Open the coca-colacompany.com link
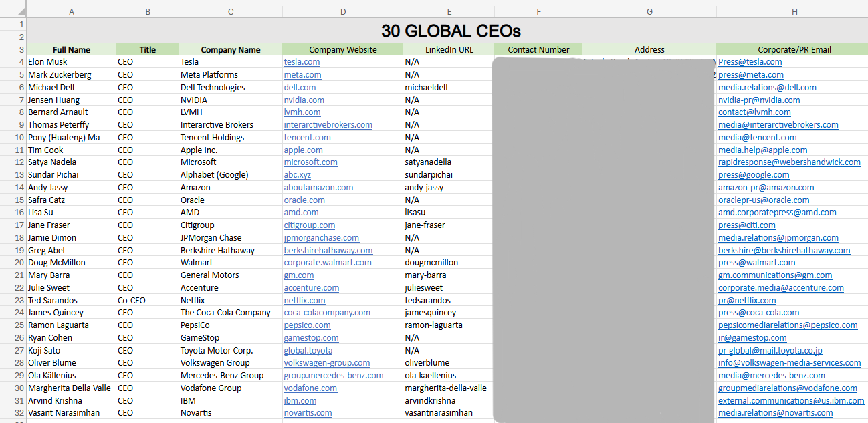This screenshot has height=423, width=868. click(x=327, y=312)
